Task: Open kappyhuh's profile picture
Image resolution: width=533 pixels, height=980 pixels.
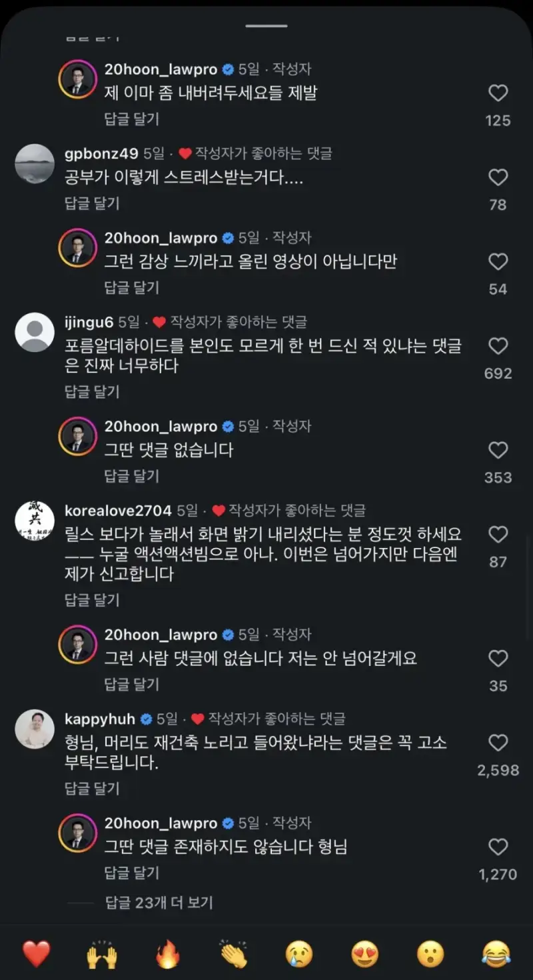Action: tap(35, 729)
